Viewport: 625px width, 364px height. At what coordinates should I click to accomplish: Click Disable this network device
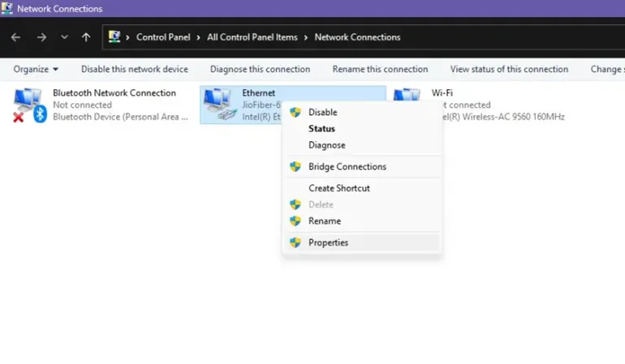pos(134,69)
